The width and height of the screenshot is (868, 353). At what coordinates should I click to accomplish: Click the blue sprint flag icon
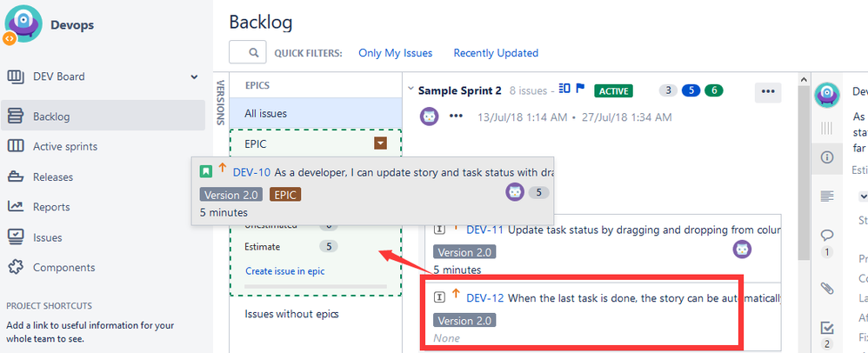tap(580, 88)
